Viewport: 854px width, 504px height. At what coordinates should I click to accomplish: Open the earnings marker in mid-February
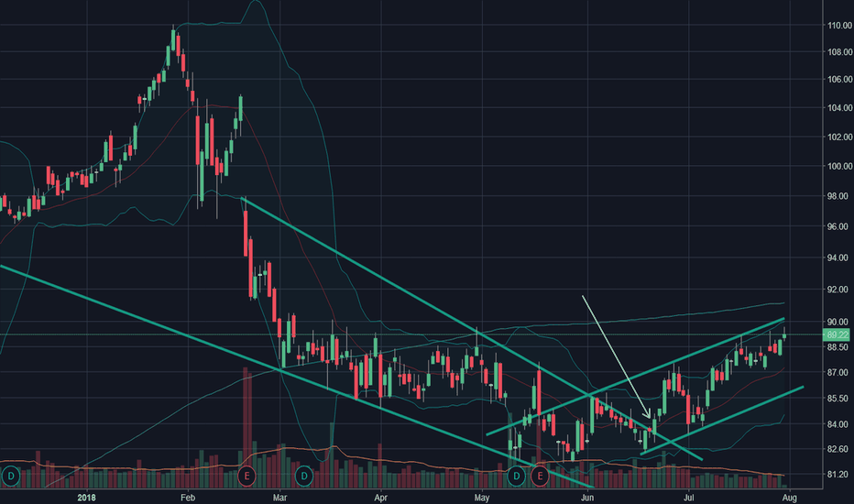(246, 477)
